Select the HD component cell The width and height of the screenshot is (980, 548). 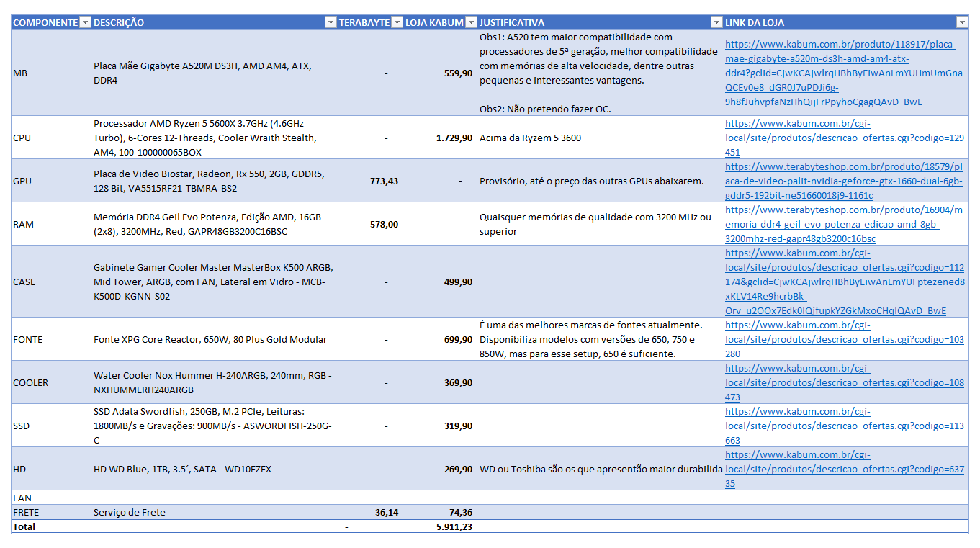(x=52, y=469)
